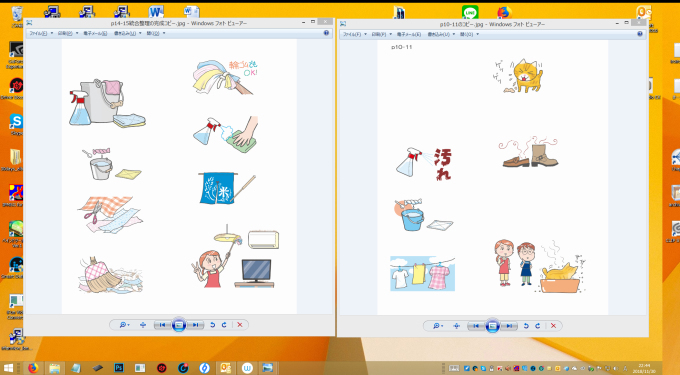Toggle actual size button in right p10-11 viewer
Image resolution: width=680 pixels, height=375 pixels.
pyautogui.click(x=456, y=326)
